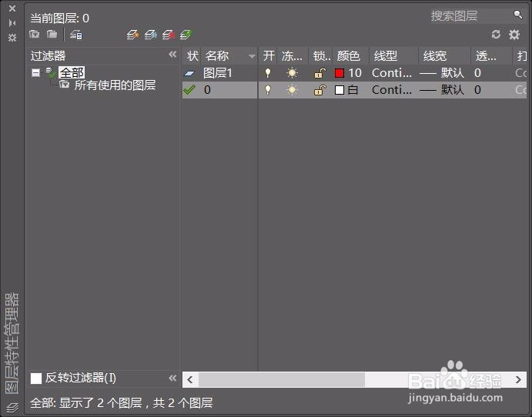Toggle auto-hide on the palette title strip
Viewport: 532px width, 417px height.
[12, 23]
